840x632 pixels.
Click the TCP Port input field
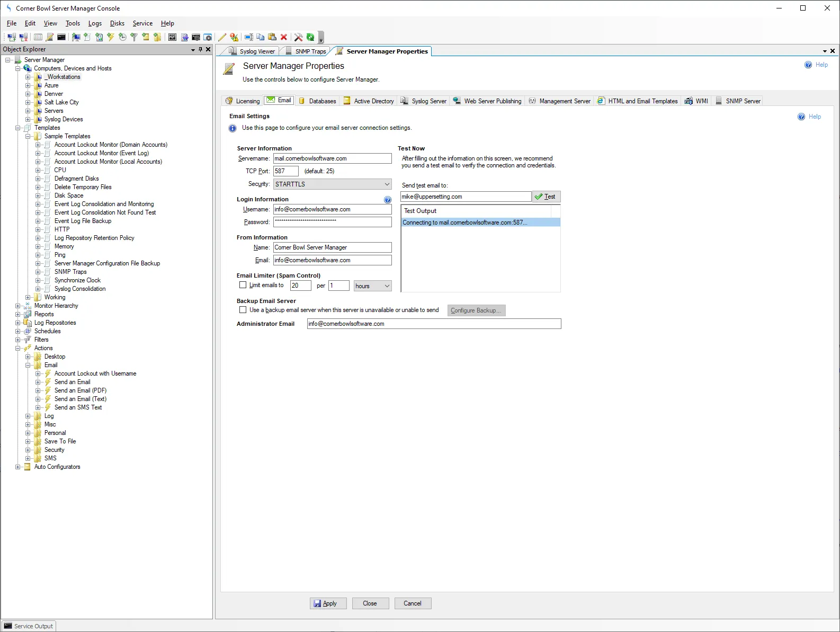coord(286,171)
